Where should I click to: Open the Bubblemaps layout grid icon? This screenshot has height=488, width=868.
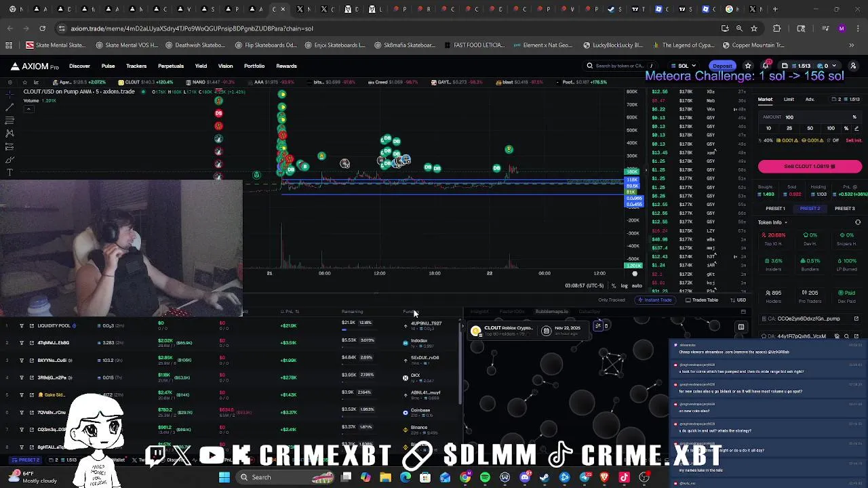[x=741, y=327]
